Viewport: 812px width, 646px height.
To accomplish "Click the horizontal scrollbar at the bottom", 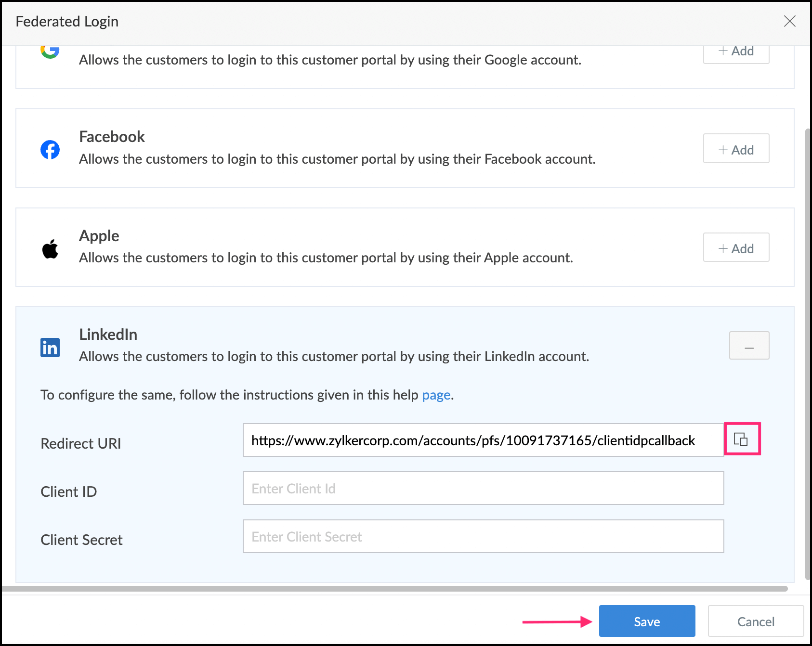I will [x=395, y=589].
